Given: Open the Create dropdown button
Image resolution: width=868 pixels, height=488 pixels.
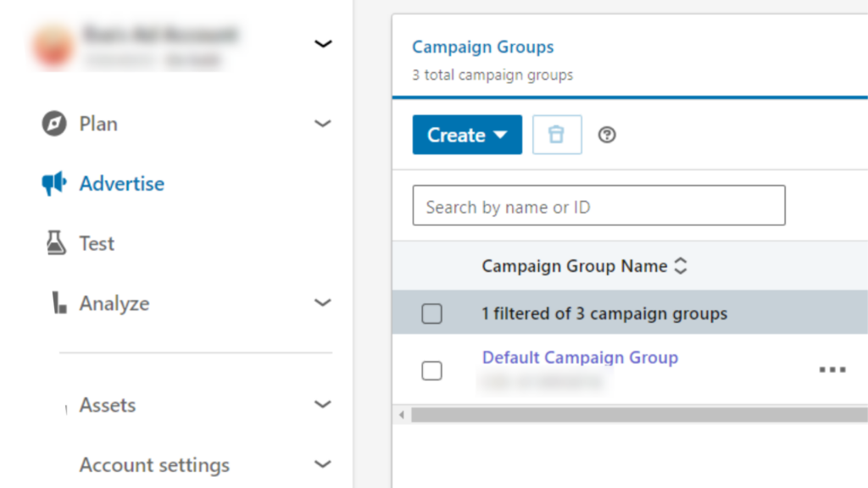Looking at the screenshot, I should pyautogui.click(x=467, y=135).
